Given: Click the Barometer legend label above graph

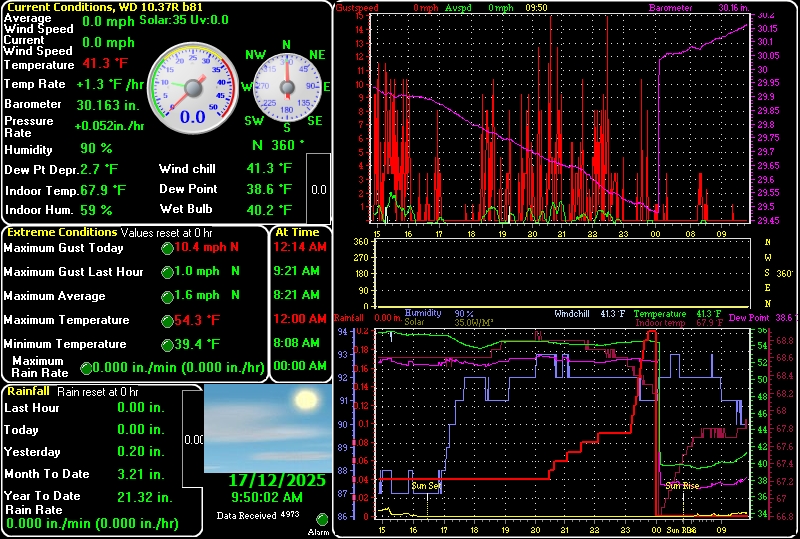Looking at the screenshot, I should 669,8.
